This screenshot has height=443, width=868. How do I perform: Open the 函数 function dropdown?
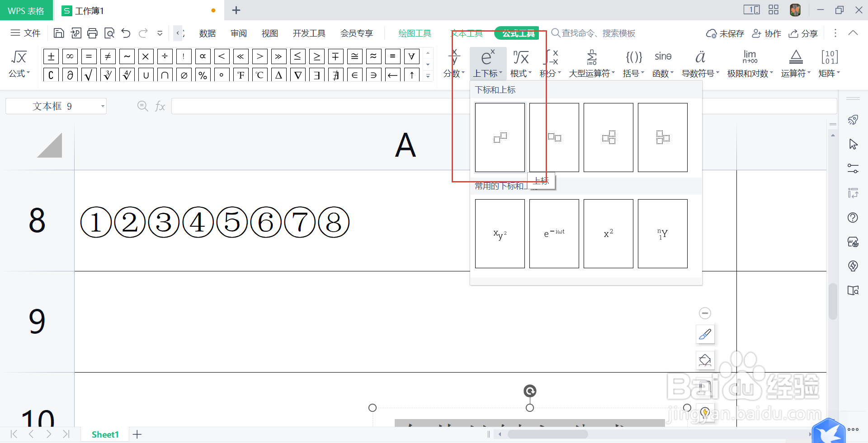click(x=663, y=63)
